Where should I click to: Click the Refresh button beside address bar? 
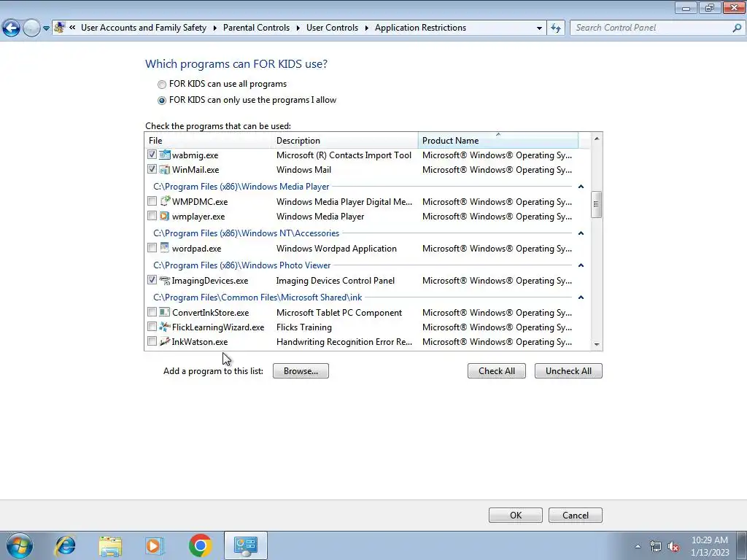[x=556, y=28]
